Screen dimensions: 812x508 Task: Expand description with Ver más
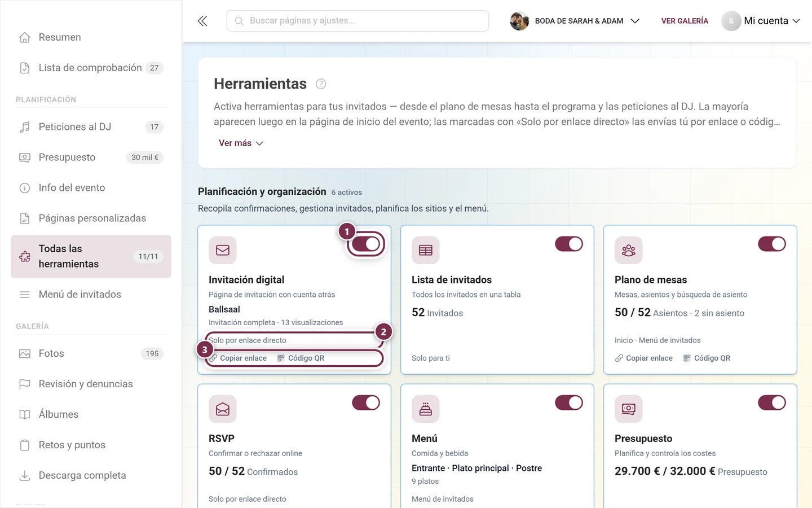click(x=241, y=143)
